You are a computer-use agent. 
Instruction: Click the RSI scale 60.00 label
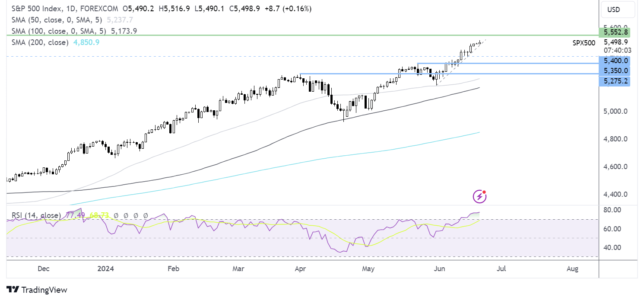[x=612, y=229]
